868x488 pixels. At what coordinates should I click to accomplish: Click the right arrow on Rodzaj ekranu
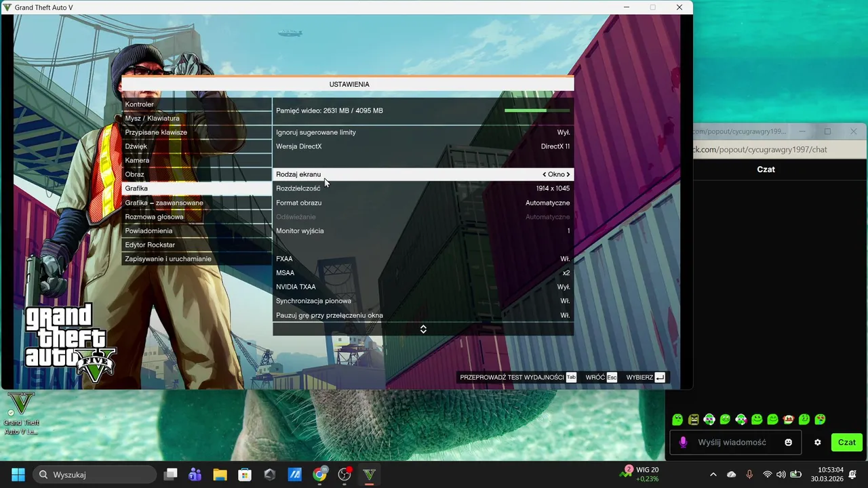568,174
